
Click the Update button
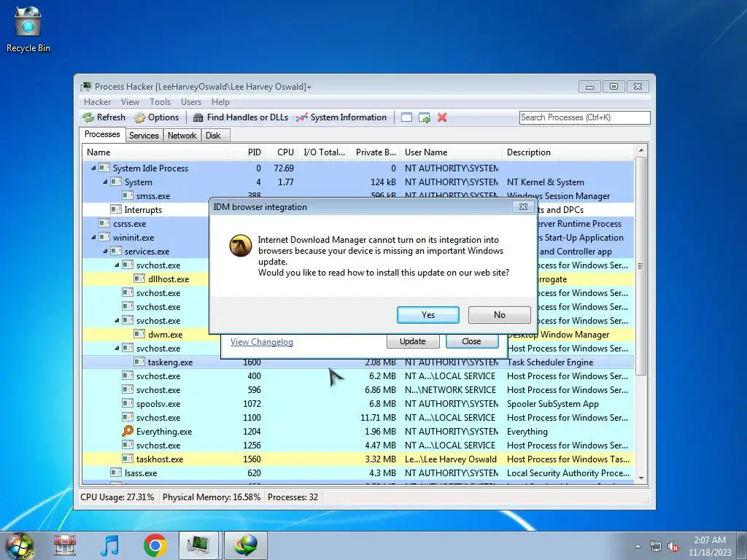[x=413, y=341]
